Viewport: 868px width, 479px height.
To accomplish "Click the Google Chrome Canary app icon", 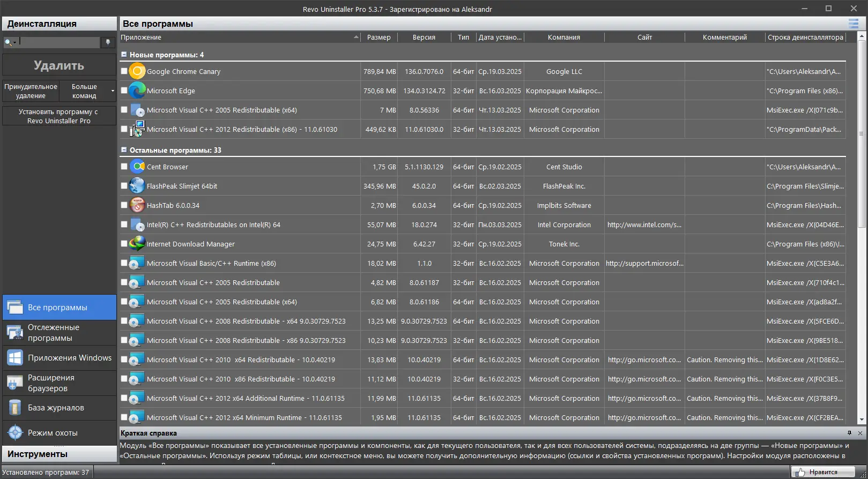I will 137,71.
